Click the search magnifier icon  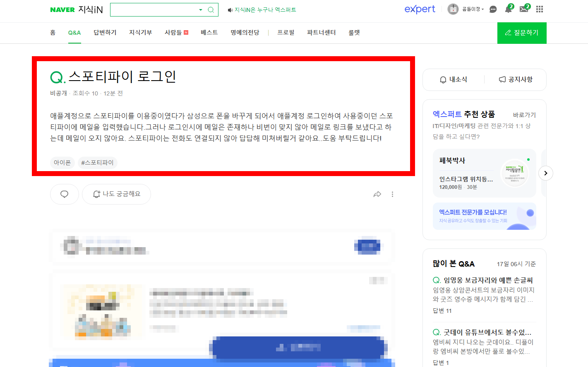[211, 10]
